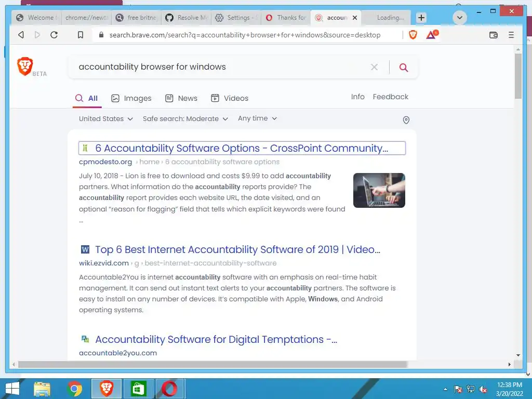Open the Feedback link

391,97
